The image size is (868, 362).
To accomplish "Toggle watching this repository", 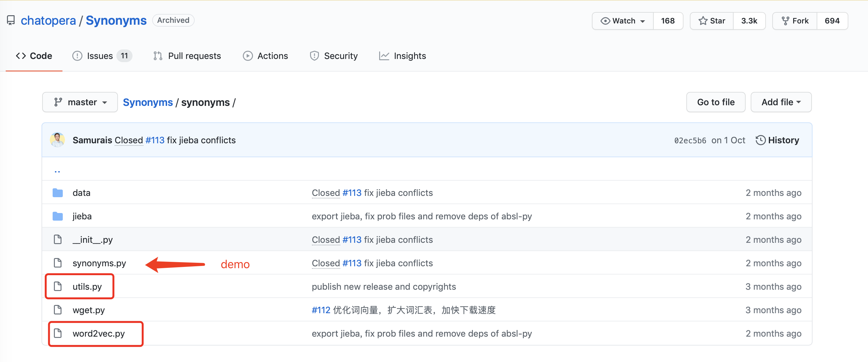I will click(622, 21).
